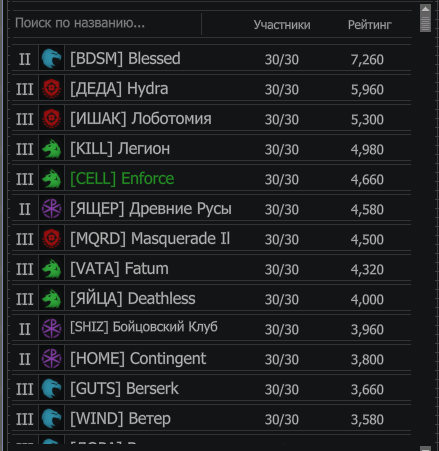Viewport: 439px width, 451px height.
Task: Open the [WIND] Ветер clan entry
Action: pos(211,419)
